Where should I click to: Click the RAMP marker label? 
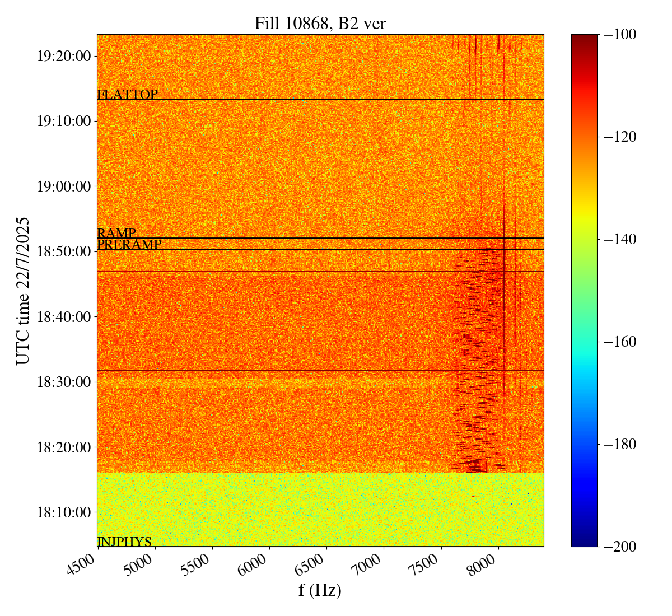tap(116, 233)
